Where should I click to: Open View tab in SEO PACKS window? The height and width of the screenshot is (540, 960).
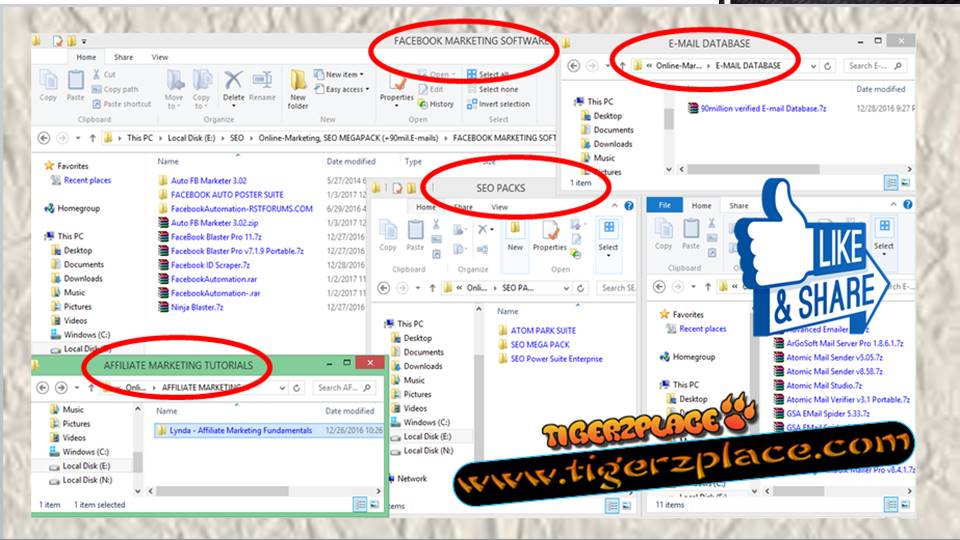[500, 207]
